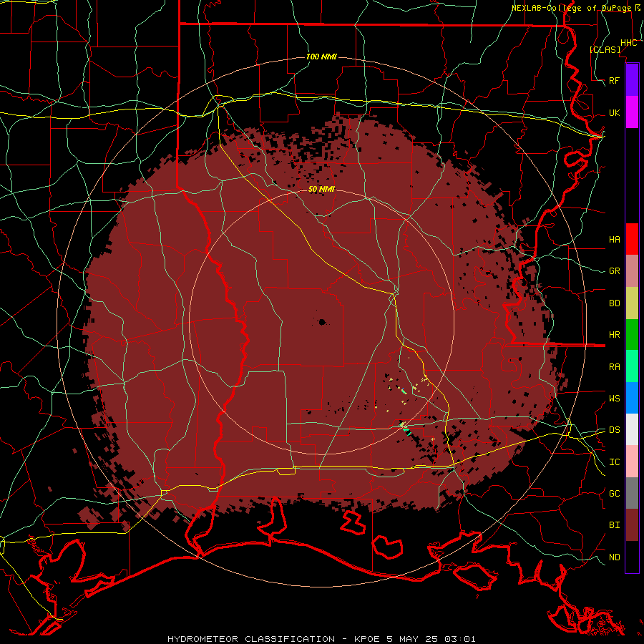Click the DS white legend swatch
The width and height of the screenshot is (644, 644).
click(632, 429)
